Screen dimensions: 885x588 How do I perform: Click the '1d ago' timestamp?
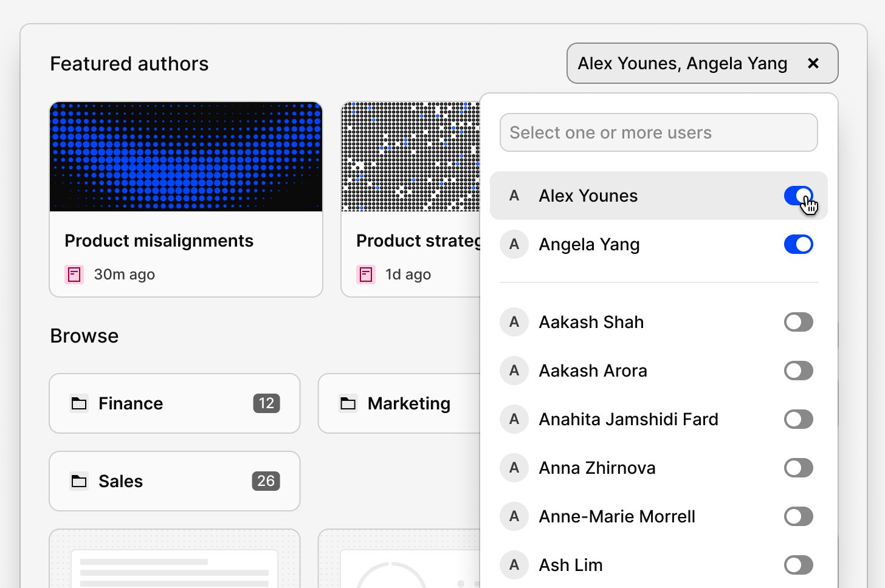408,275
